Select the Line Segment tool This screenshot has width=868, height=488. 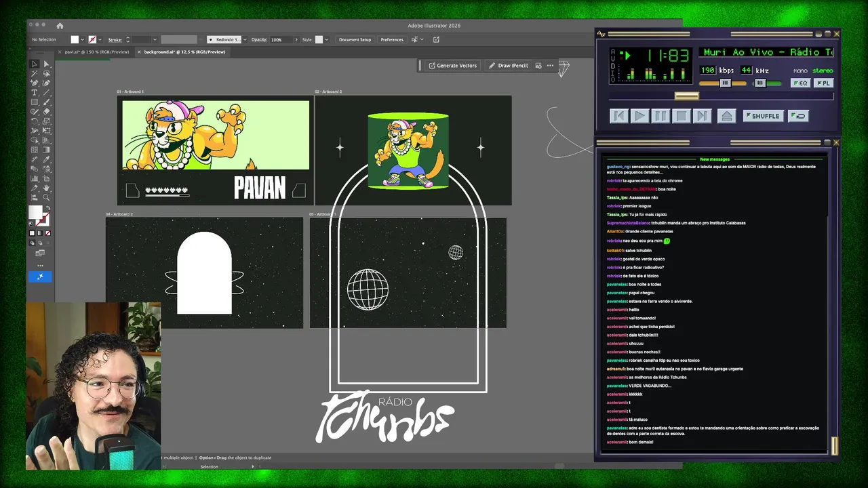click(47, 91)
